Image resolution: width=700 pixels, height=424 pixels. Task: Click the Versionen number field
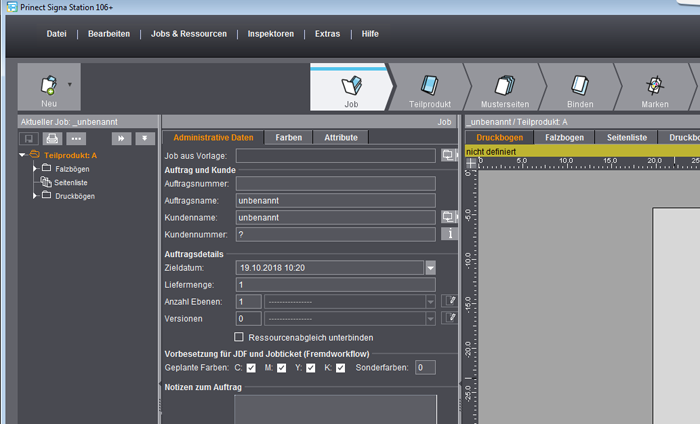(x=249, y=319)
